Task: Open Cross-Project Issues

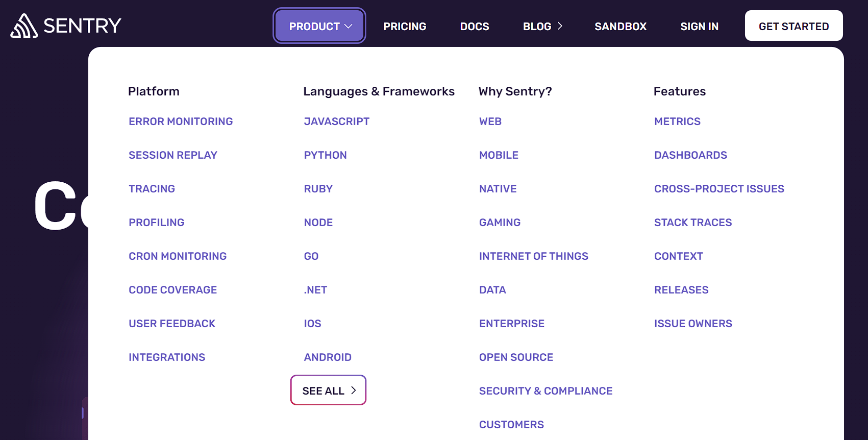Action: pos(720,189)
